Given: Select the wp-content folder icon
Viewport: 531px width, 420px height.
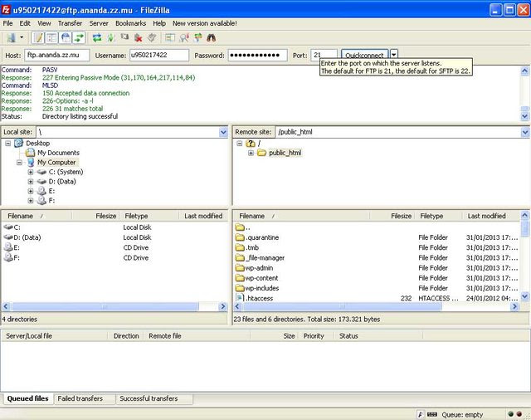Looking at the screenshot, I should (x=240, y=278).
